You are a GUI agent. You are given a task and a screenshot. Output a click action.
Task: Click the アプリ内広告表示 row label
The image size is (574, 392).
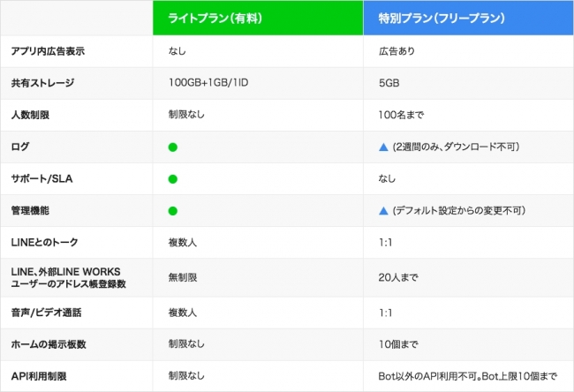click(x=48, y=51)
